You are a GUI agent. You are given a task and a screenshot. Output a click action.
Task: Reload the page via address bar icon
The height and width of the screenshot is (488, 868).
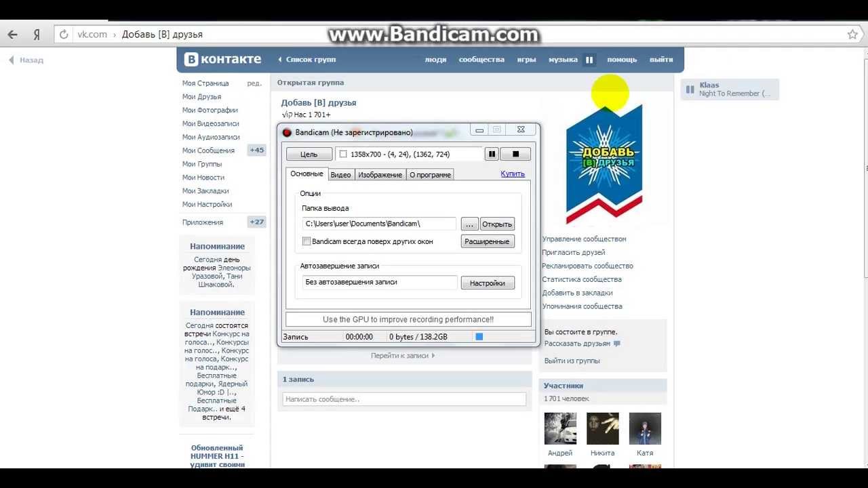64,35
